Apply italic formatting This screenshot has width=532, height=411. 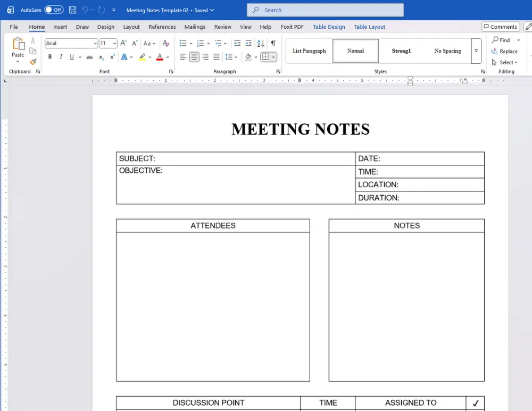61,57
